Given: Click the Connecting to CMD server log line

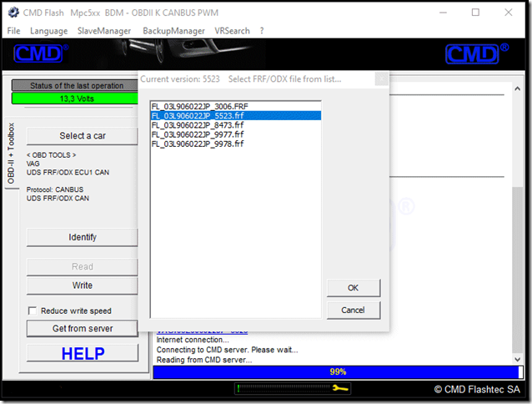Looking at the screenshot, I should (x=228, y=350).
